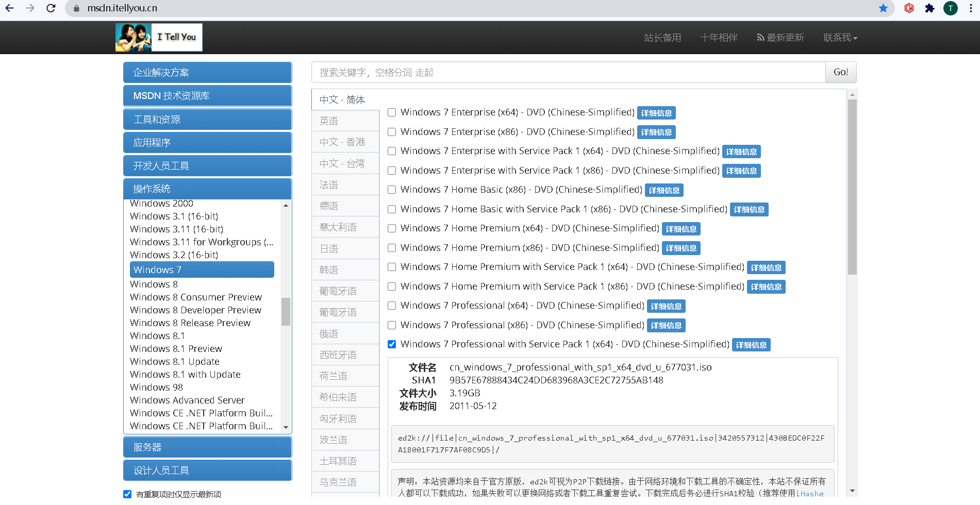980x505 pixels.
Task: Click the bookmark star icon
Action: click(884, 8)
